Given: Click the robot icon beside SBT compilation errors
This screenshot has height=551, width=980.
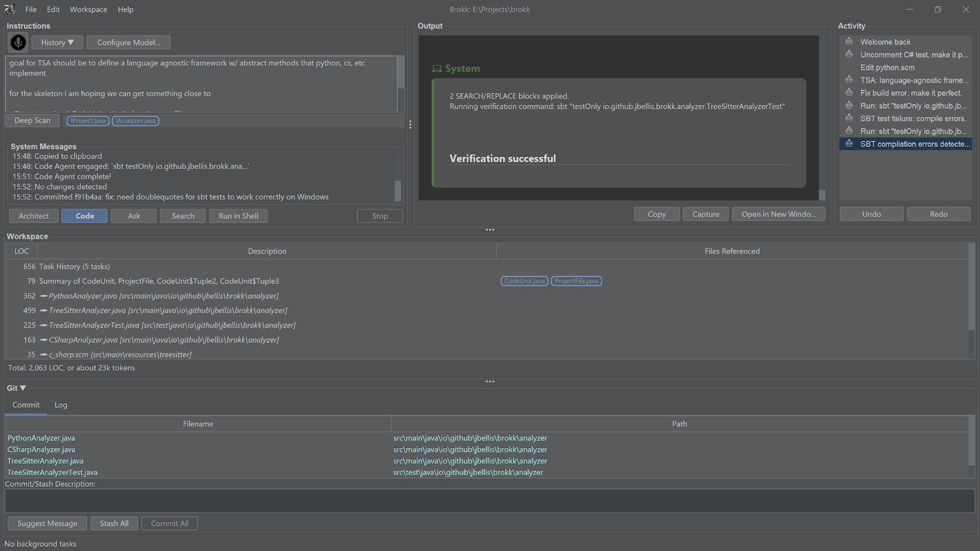Looking at the screenshot, I should 849,144.
